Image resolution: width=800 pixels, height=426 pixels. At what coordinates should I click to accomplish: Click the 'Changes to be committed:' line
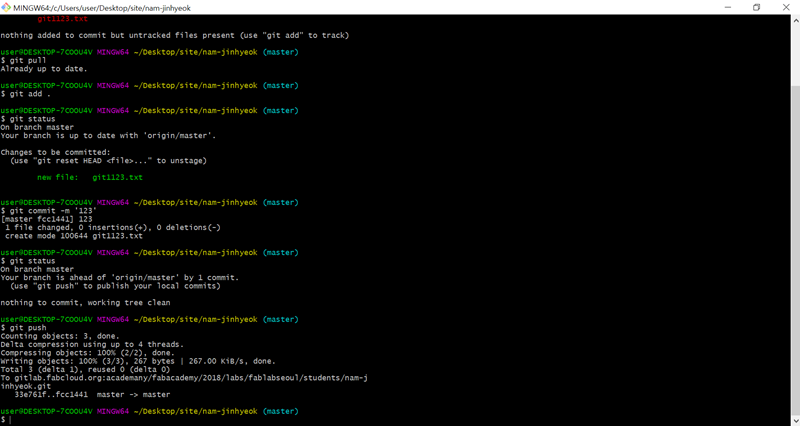pyautogui.click(x=55, y=153)
